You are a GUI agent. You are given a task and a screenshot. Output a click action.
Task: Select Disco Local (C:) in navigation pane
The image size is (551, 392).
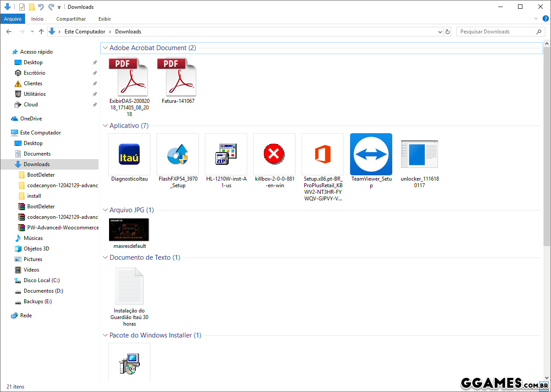coord(41,280)
